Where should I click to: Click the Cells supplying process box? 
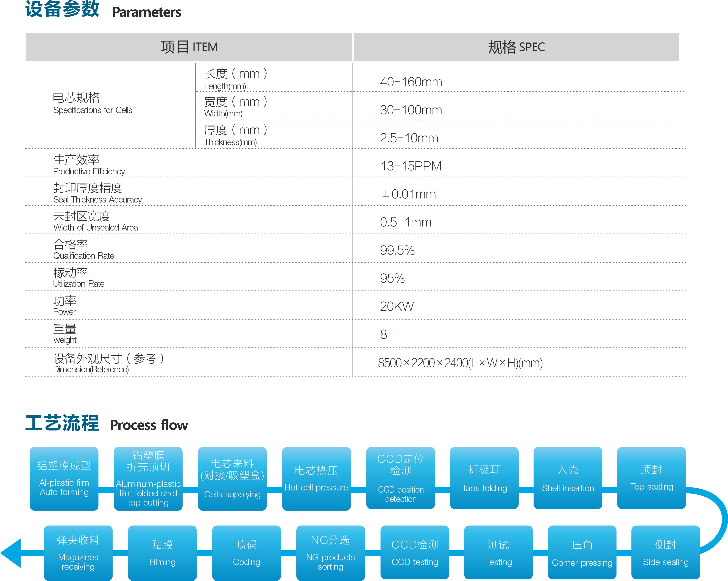pos(232,478)
